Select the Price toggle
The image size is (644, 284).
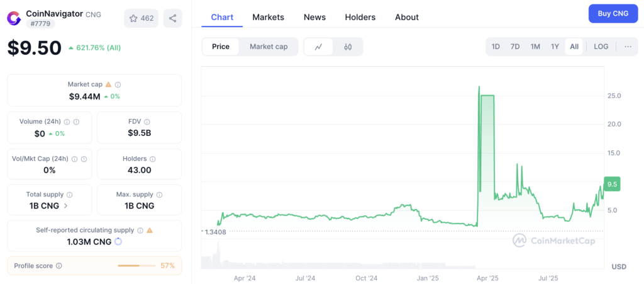point(221,47)
